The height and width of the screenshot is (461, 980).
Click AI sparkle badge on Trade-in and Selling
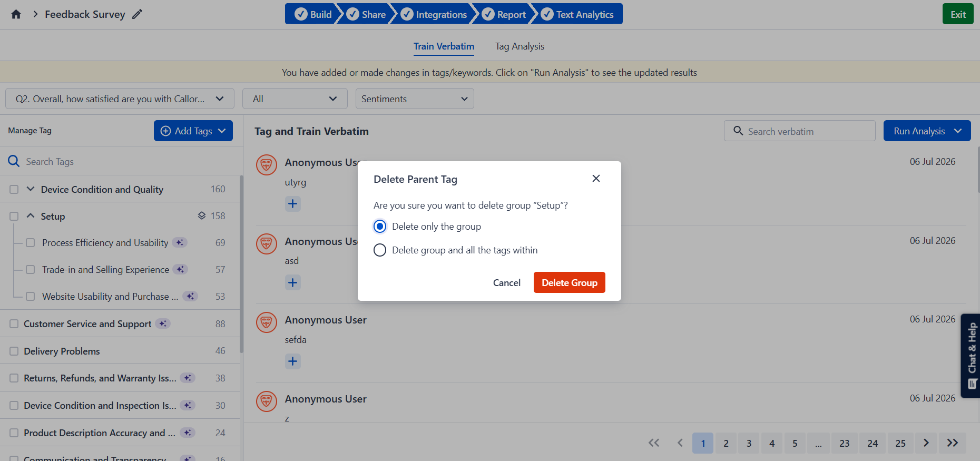click(x=181, y=269)
